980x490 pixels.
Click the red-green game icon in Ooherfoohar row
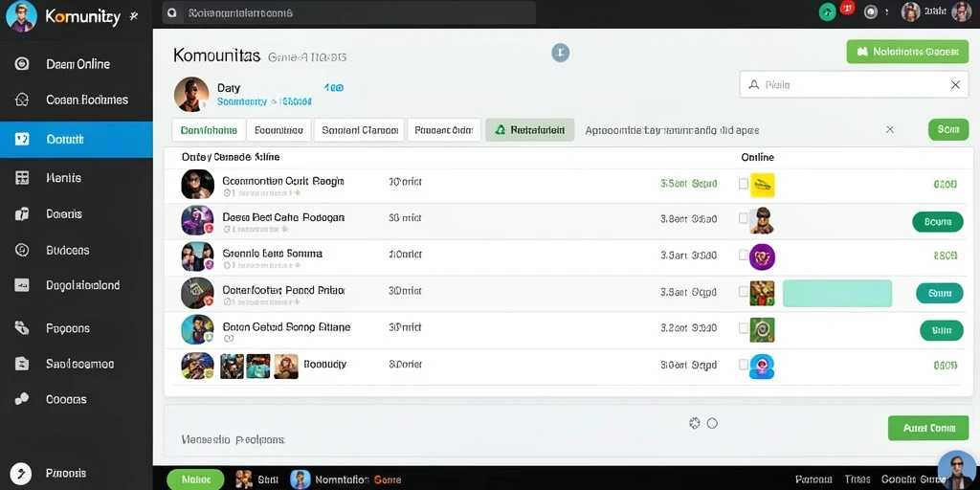tap(763, 293)
